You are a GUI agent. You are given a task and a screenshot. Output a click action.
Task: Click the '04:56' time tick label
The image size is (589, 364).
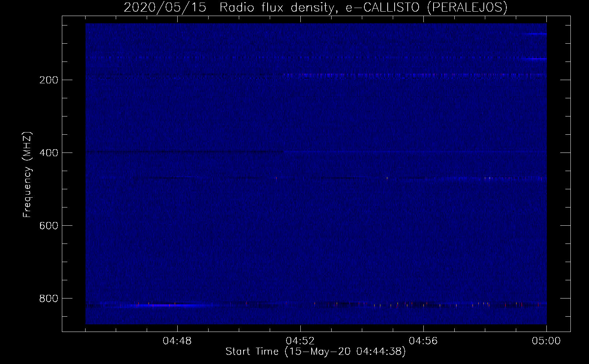(x=423, y=341)
